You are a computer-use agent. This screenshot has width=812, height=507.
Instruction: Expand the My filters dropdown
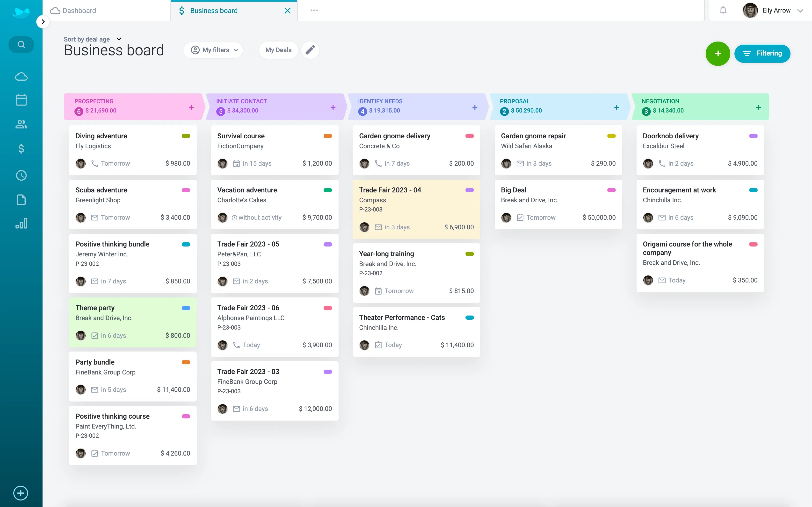click(213, 50)
